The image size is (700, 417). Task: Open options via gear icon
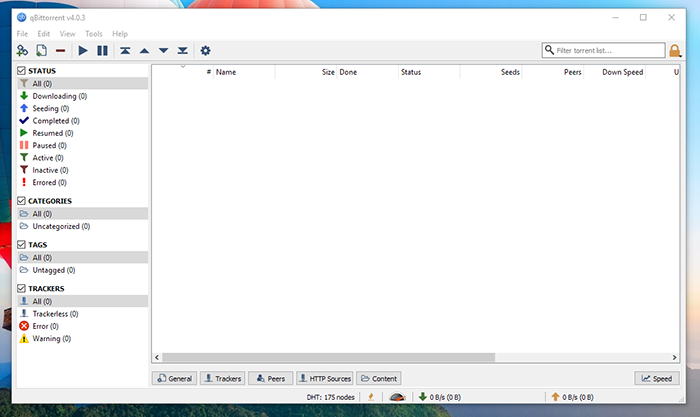coord(205,50)
